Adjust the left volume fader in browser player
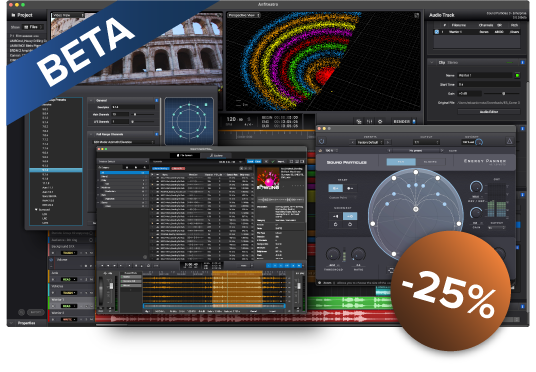The image size is (536, 372). 111,286
